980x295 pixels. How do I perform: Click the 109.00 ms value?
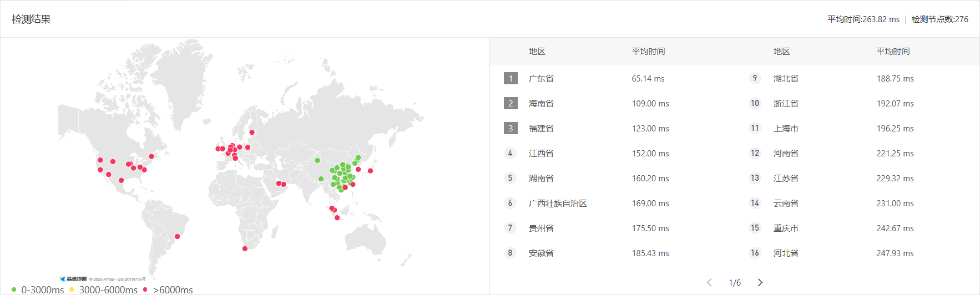tap(650, 104)
